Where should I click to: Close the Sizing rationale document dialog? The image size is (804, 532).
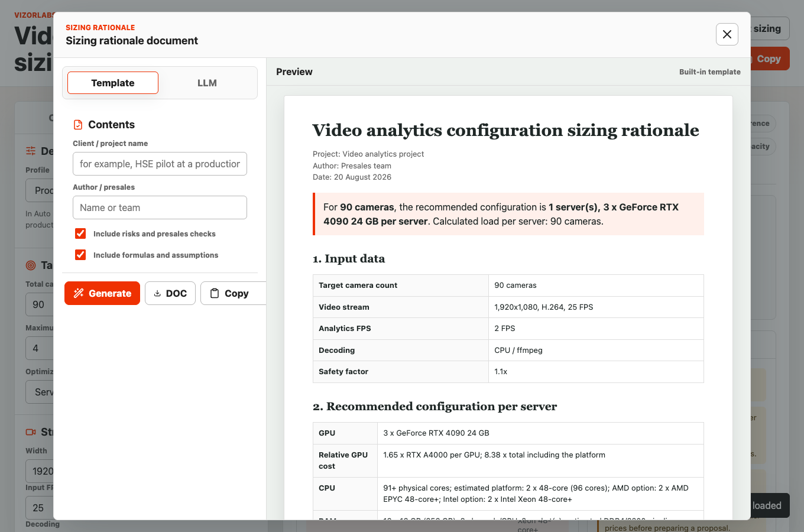(727, 34)
